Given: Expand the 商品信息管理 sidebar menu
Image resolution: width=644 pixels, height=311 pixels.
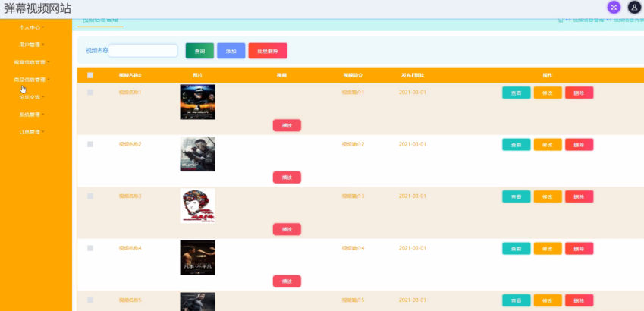Looking at the screenshot, I should [x=31, y=80].
